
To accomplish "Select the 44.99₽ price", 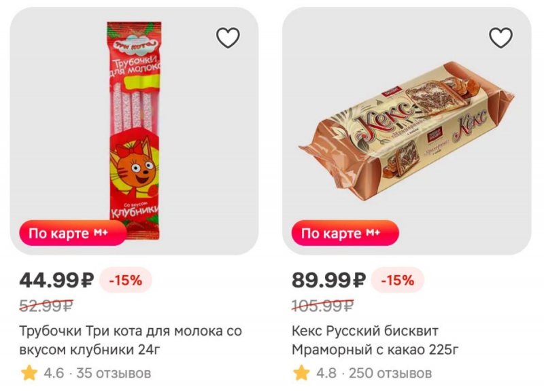I will [56, 280].
